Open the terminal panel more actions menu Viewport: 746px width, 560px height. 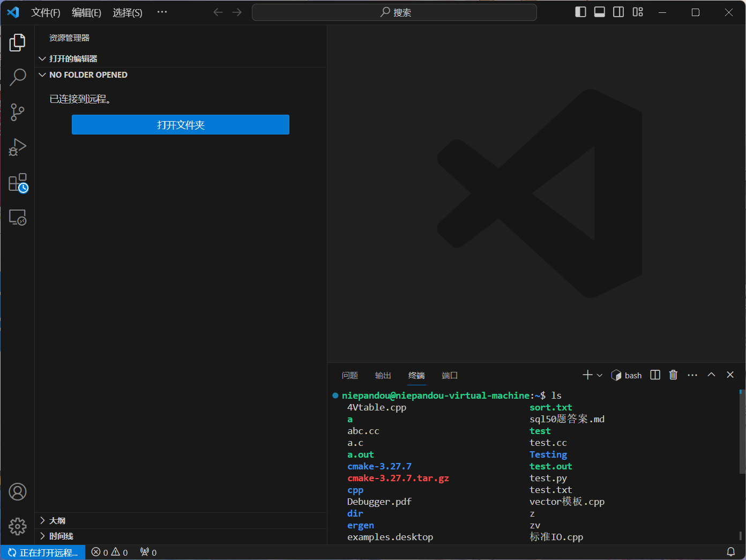pos(692,375)
